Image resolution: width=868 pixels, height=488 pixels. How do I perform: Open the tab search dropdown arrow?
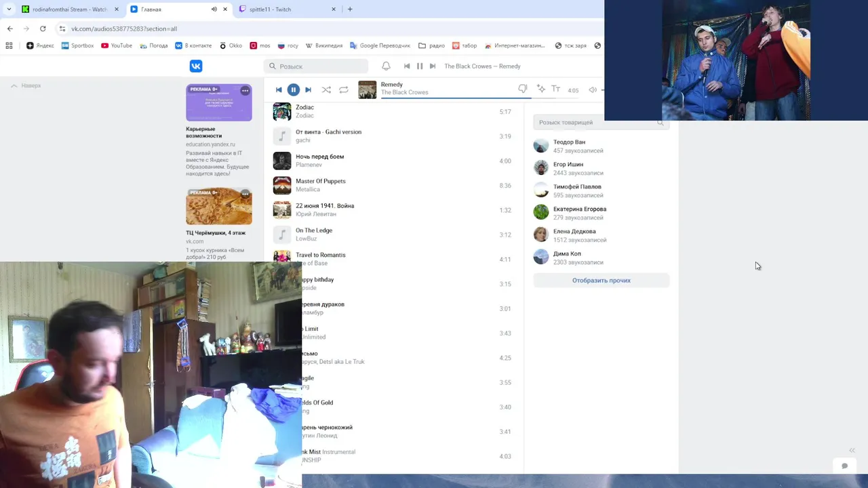[x=8, y=9]
